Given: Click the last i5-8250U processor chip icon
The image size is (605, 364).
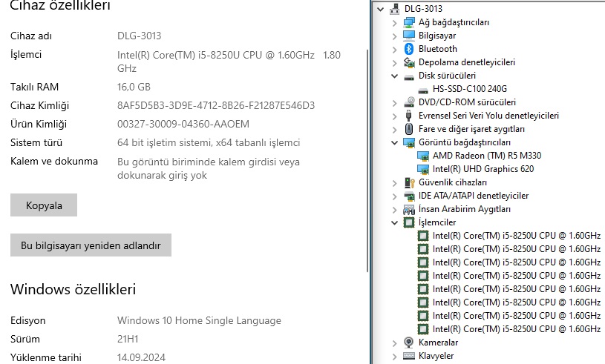Looking at the screenshot, I should click(423, 329).
